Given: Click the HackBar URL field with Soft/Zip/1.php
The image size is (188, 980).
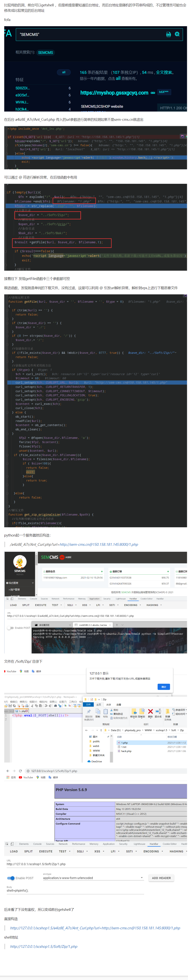Looking at the screenshot, I should click(x=96, y=864).
